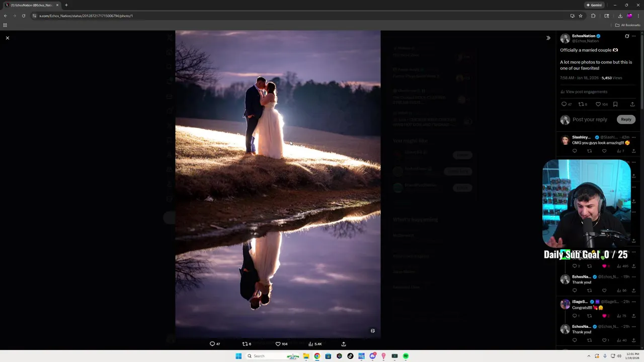Click the Gemini button in Chrome
The image size is (644, 362).
[594, 5]
